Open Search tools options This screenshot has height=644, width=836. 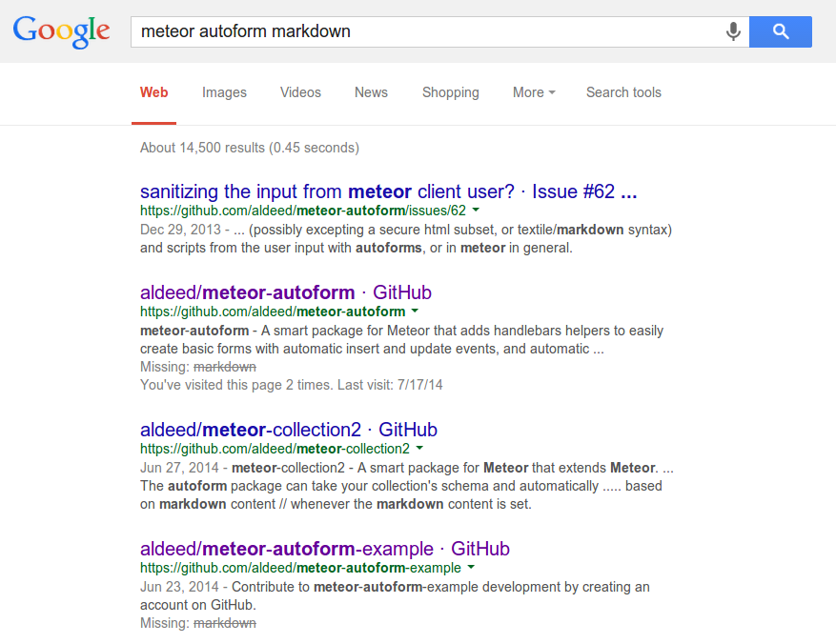623,92
